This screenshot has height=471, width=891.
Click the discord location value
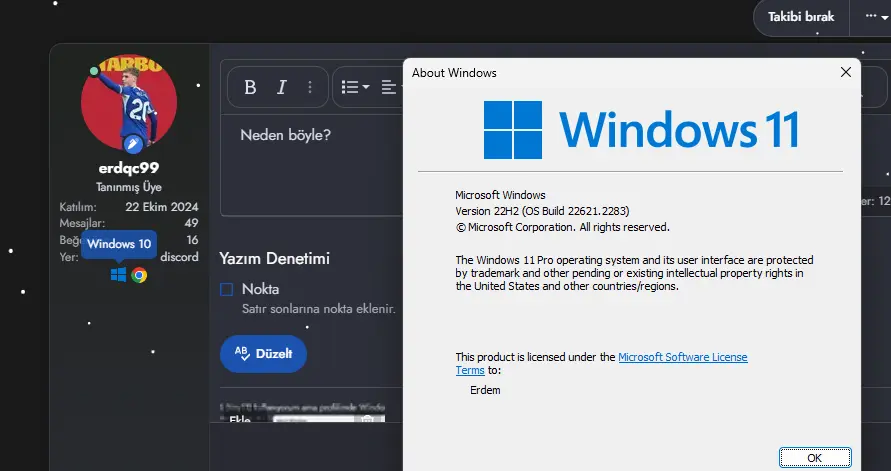click(179, 257)
